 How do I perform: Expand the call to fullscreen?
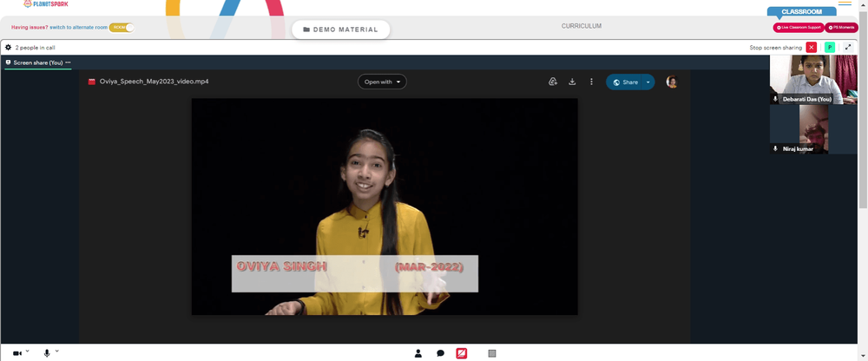point(848,48)
